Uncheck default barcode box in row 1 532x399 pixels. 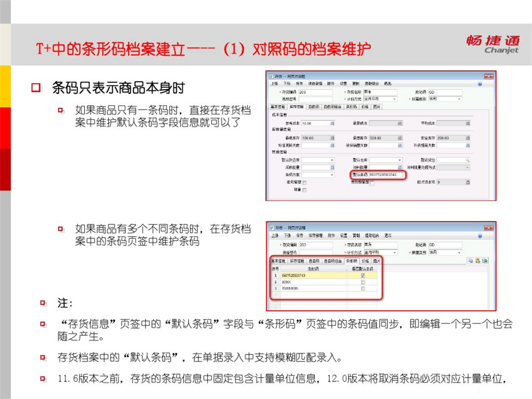[x=363, y=276]
